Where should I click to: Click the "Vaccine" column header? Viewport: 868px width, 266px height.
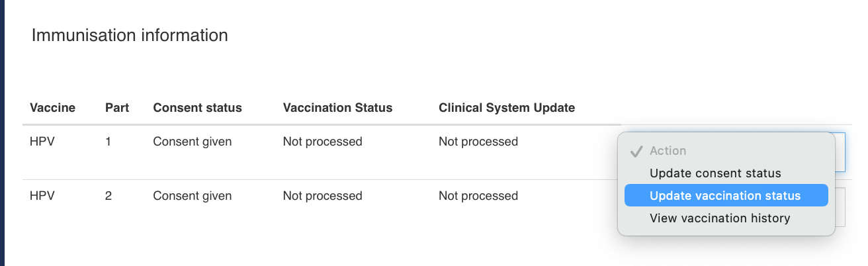[x=52, y=107]
